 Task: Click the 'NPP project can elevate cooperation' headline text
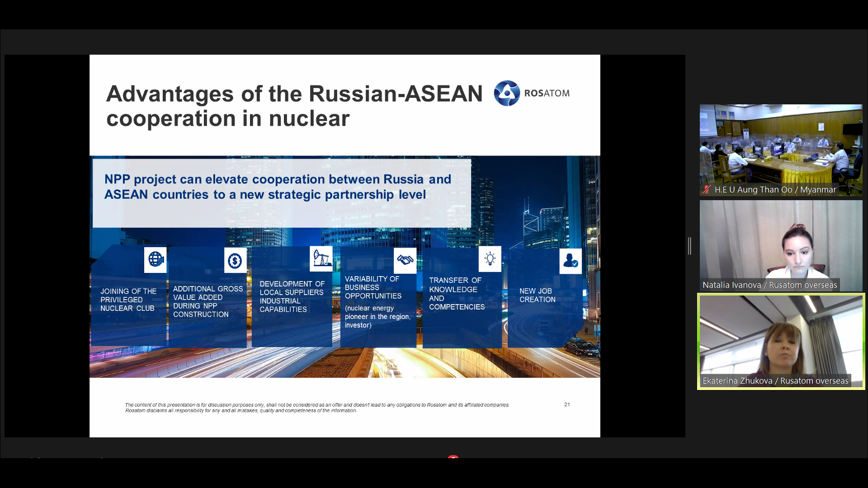[278, 187]
